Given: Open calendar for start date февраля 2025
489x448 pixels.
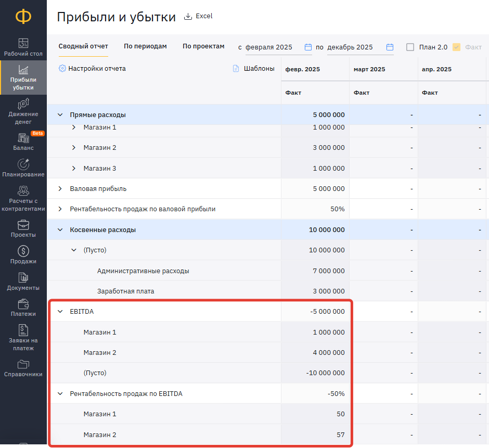Looking at the screenshot, I should tap(308, 47).
